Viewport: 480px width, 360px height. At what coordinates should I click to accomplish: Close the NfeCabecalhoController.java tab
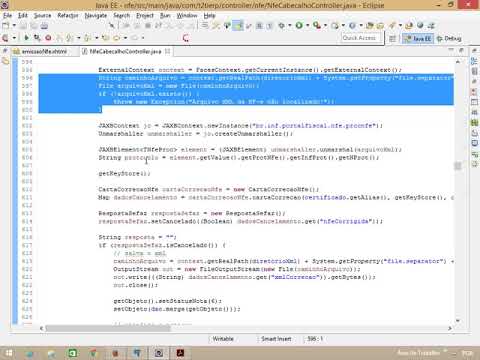[167, 51]
